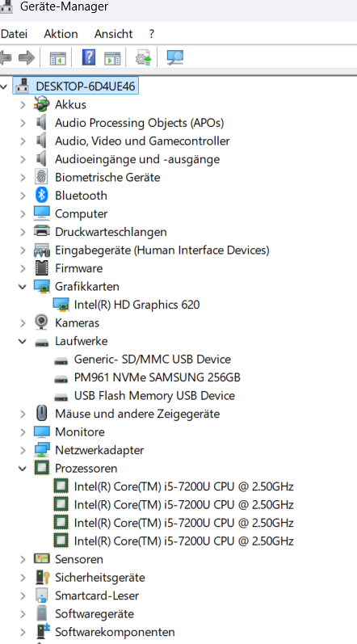Select PM961 NVMe SAMSUNG 256GB drive
Image resolution: width=357 pixels, height=644 pixels.
point(157,377)
